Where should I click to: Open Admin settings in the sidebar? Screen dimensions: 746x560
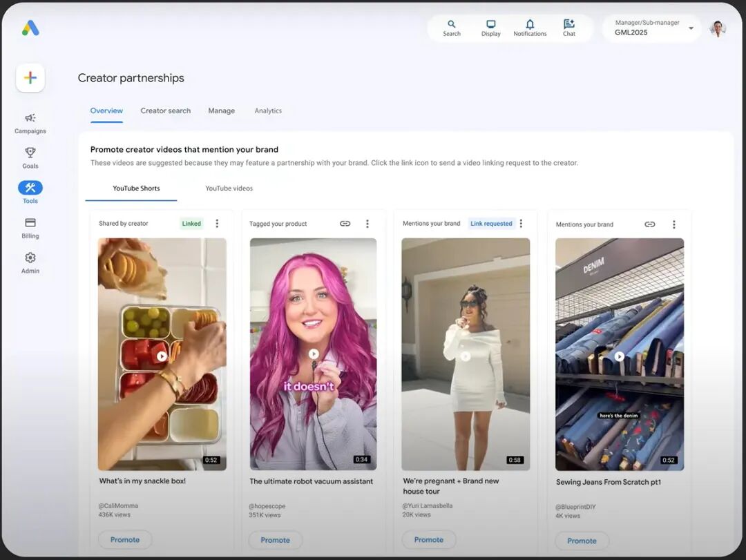tap(30, 262)
